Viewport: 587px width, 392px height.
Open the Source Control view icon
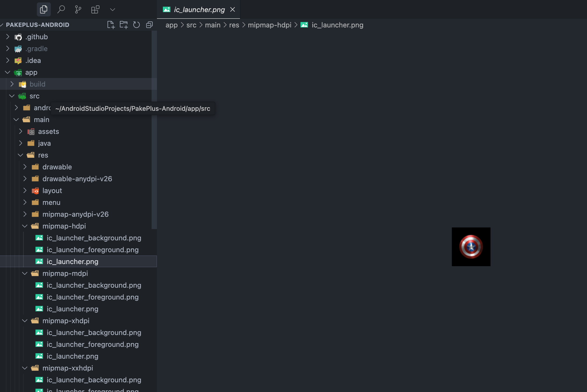coord(78,10)
